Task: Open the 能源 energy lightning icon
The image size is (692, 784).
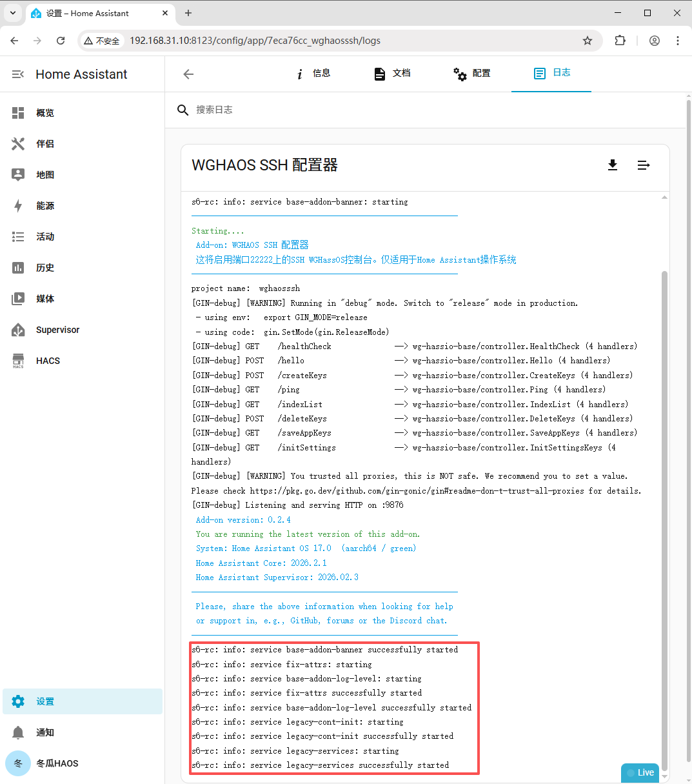Action: [18, 206]
